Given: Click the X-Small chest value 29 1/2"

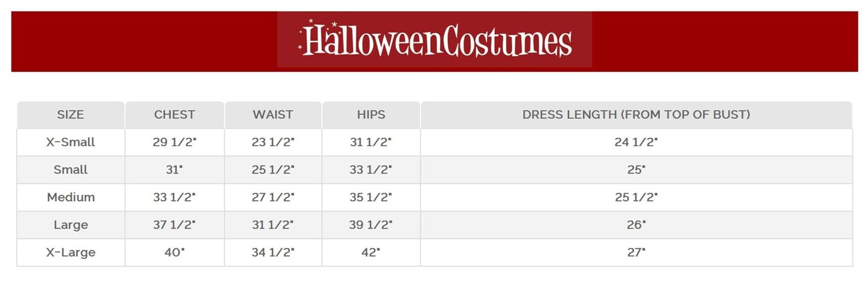Looking at the screenshot, I should [175, 142].
